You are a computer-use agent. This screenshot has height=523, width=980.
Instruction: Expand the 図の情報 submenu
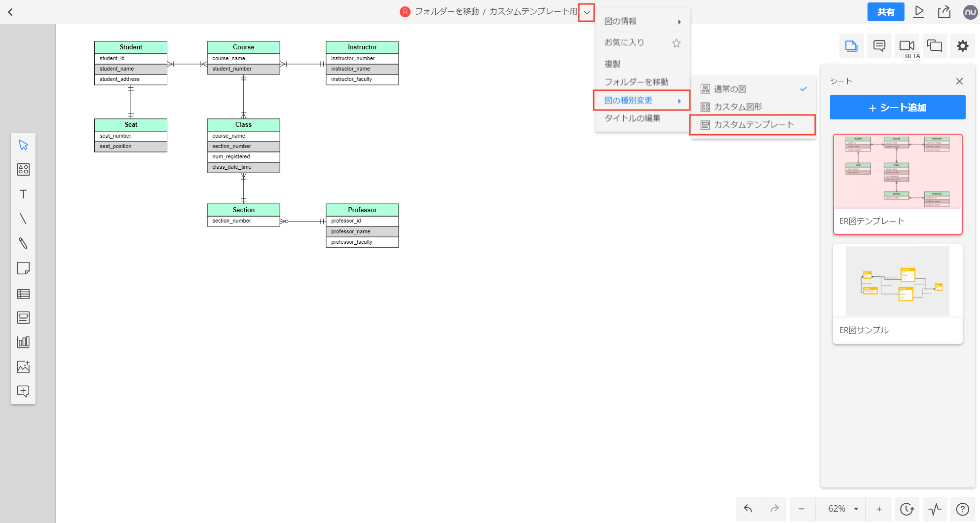pos(641,21)
